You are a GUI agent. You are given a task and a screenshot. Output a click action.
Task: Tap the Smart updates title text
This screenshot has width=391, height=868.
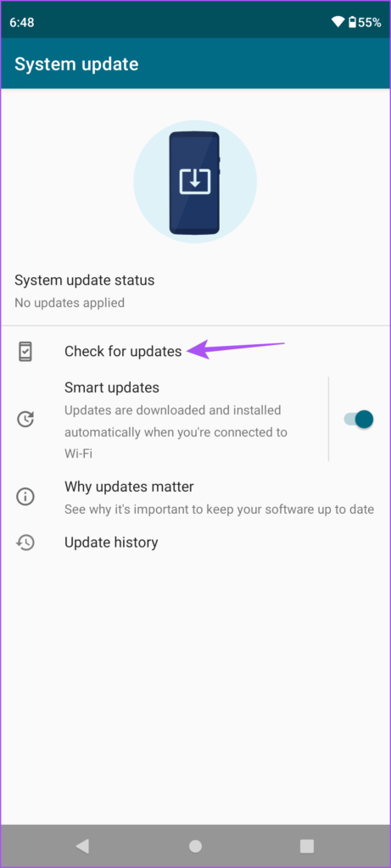click(x=112, y=387)
